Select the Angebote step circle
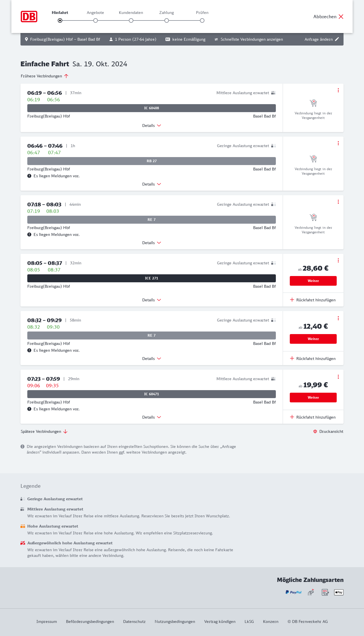 96,20
